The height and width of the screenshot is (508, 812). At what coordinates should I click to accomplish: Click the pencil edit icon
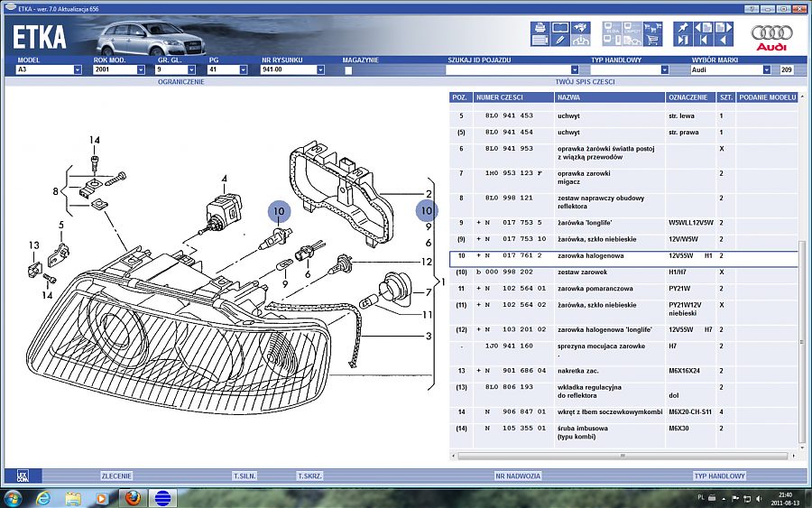(x=560, y=40)
